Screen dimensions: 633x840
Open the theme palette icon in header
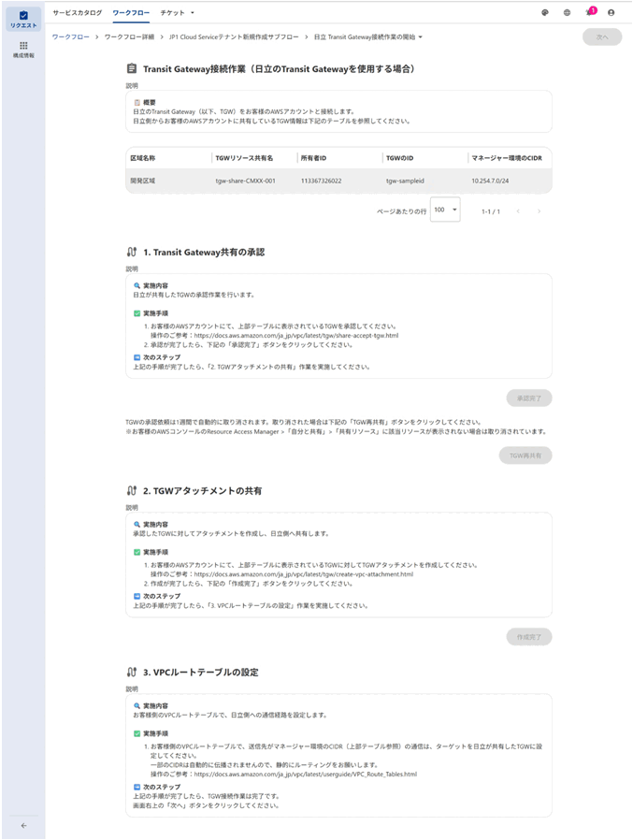coord(545,13)
